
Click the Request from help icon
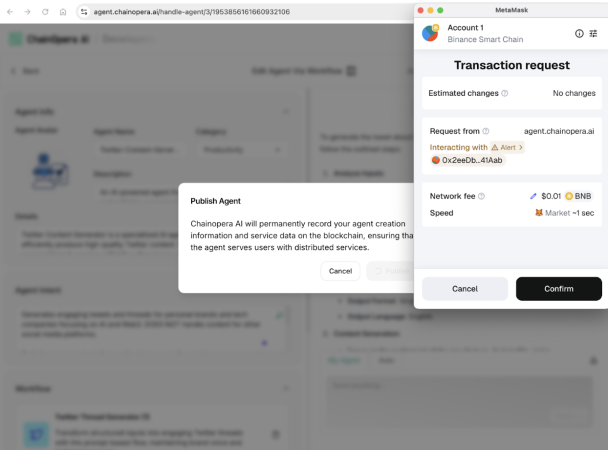click(x=486, y=131)
